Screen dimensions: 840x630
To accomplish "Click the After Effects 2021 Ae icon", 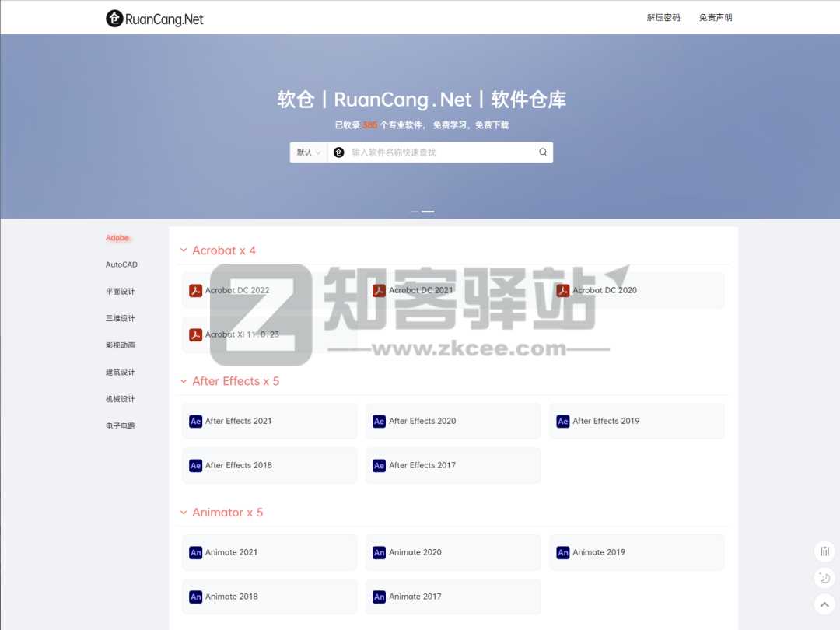I will [x=196, y=422].
